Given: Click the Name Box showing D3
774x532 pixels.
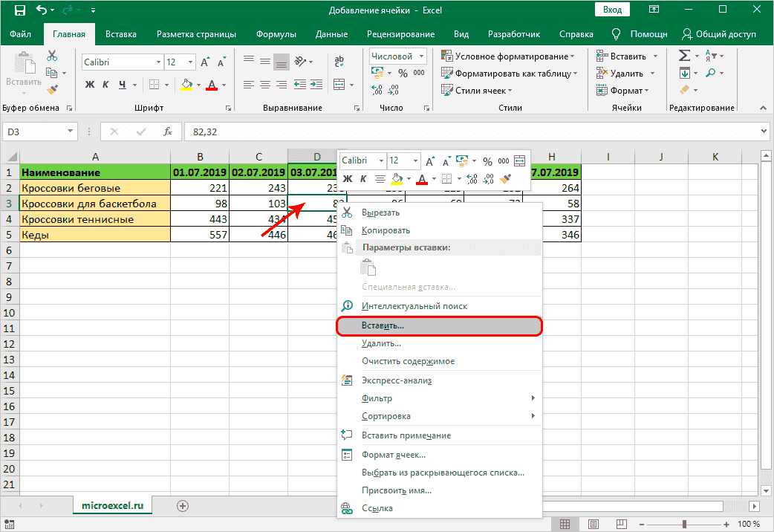Looking at the screenshot, I should pyautogui.click(x=32, y=132).
